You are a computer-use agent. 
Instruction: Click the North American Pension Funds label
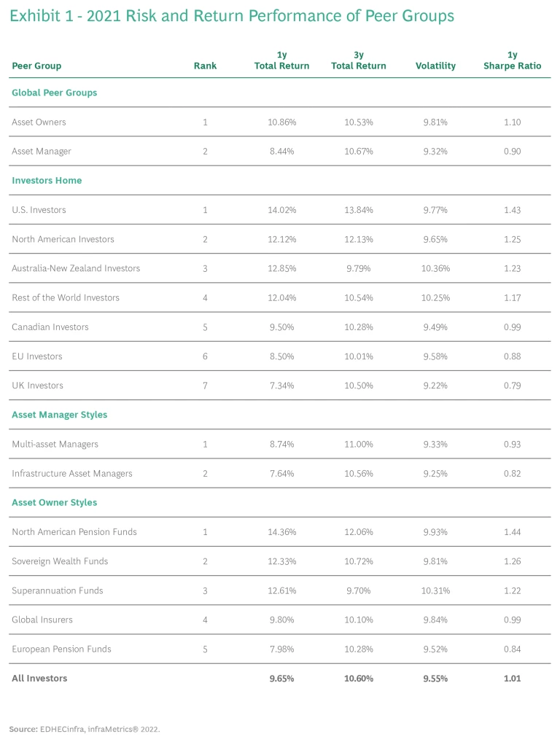coord(74,531)
